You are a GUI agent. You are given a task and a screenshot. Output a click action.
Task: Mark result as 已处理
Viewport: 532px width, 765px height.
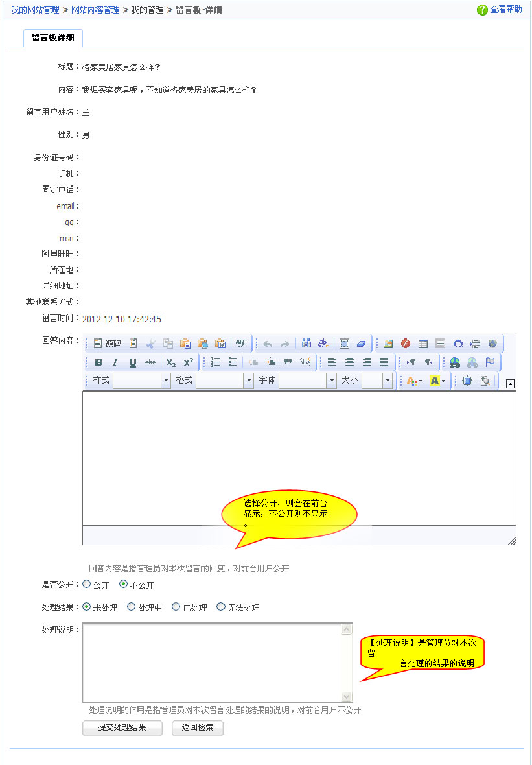click(176, 607)
